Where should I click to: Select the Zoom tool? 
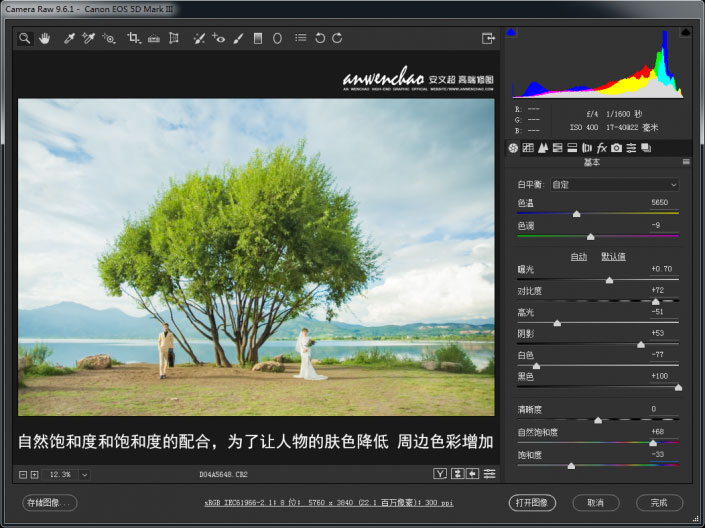click(x=25, y=39)
